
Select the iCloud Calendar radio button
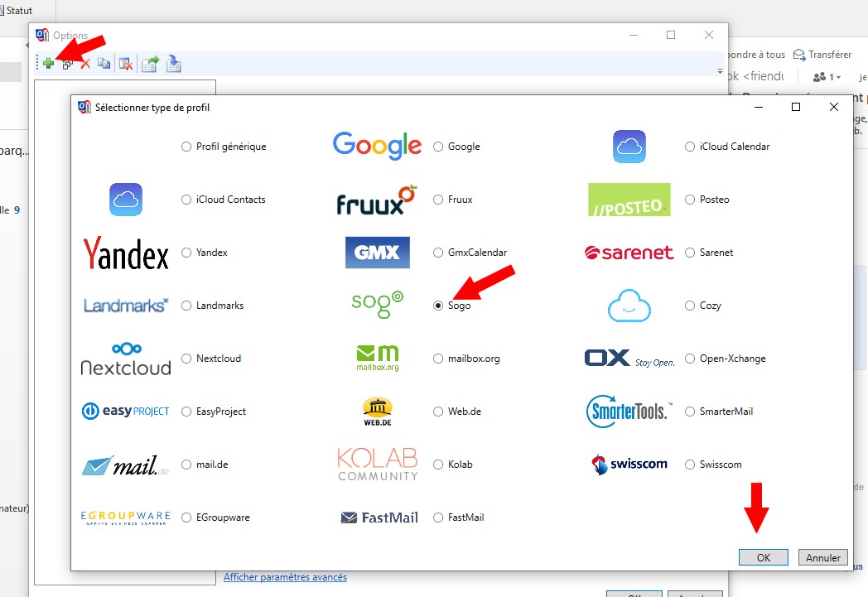click(x=690, y=147)
